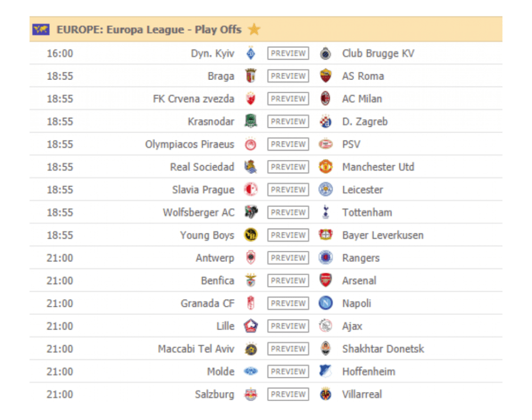
Task: Click the Young Boys yellow crest
Action: (251, 235)
